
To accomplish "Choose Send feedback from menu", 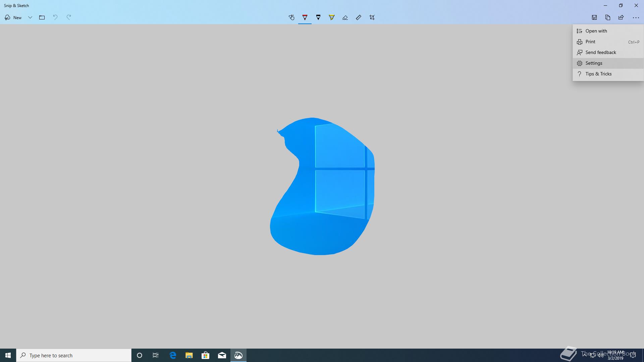I will pyautogui.click(x=608, y=52).
